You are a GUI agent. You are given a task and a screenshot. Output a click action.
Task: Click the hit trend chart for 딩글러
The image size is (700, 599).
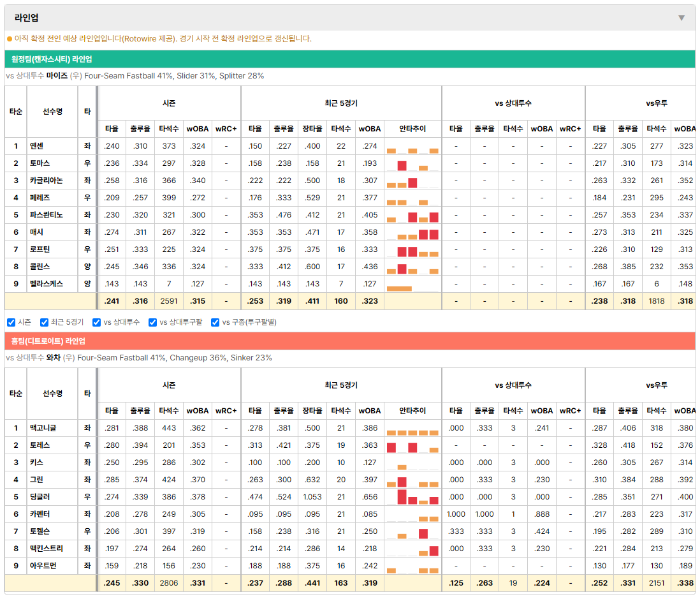point(412,497)
